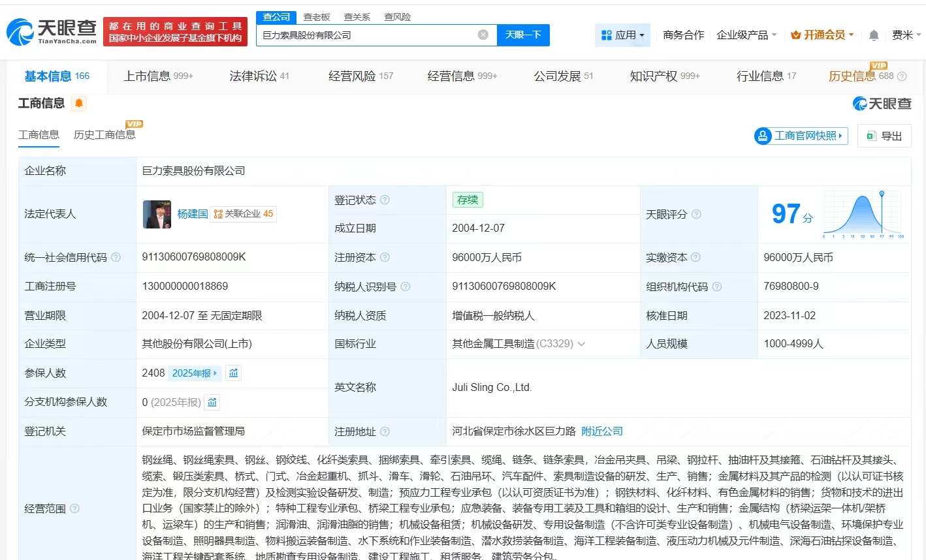Click 企业类型 value 其他股份有限公司(上市)
The image size is (926, 560).
point(197,344)
